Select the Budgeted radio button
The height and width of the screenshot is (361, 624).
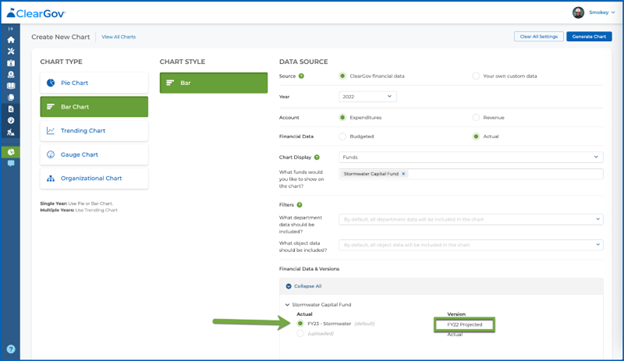click(342, 137)
